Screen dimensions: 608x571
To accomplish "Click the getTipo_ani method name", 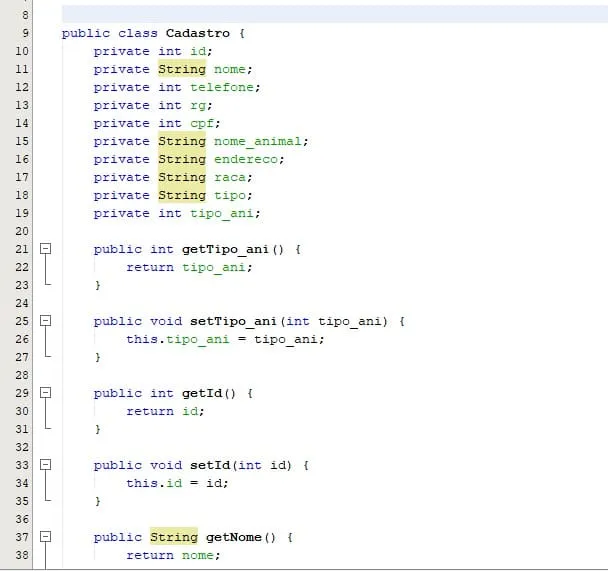I will click(225, 249).
